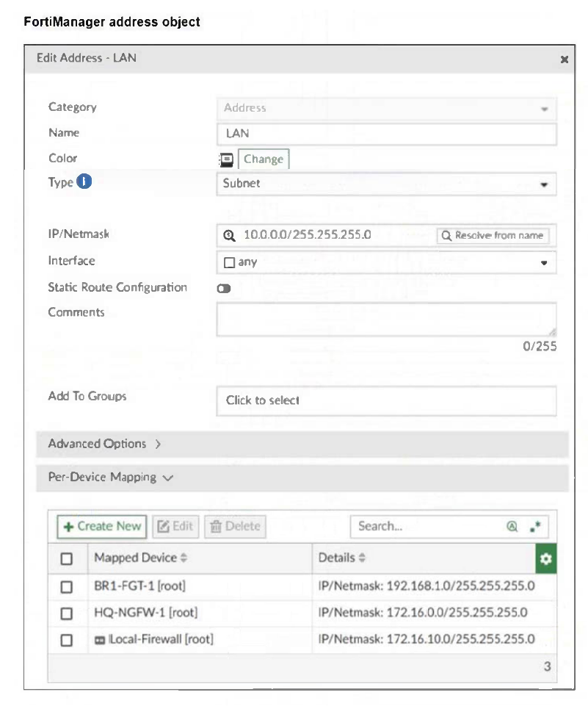Click Resolve from name button
Screen dimensions: 588x706
(493, 235)
